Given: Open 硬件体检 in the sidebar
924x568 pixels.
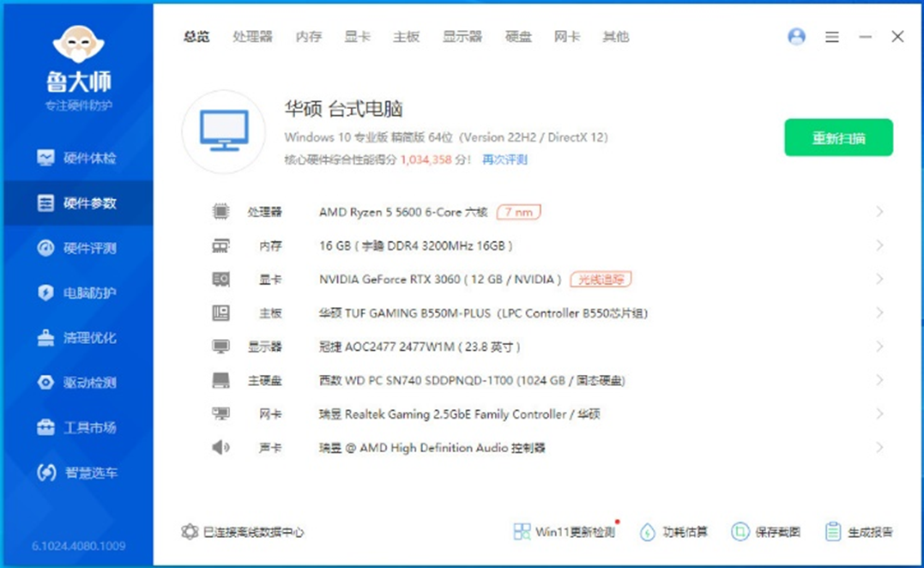Looking at the screenshot, I should [78, 158].
